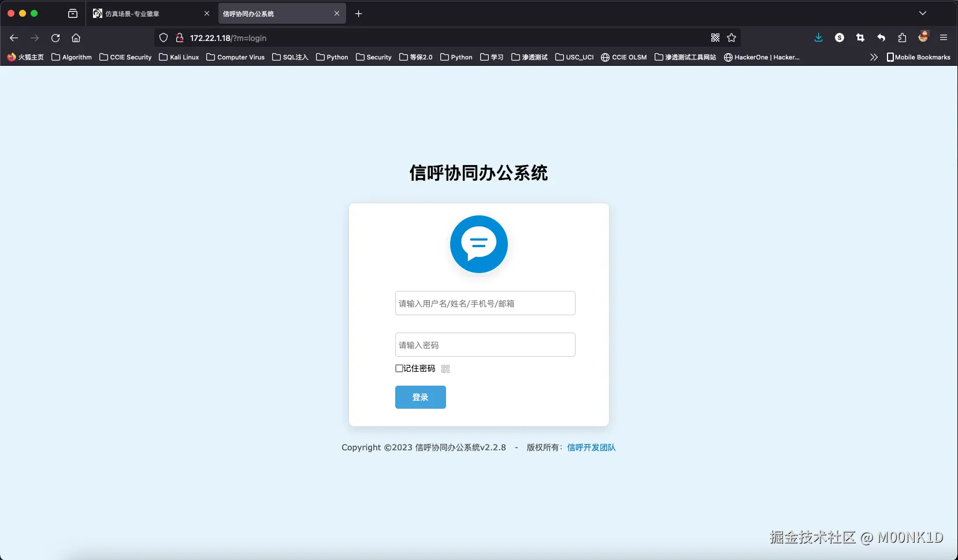Open Mobile Bookmarks folder
The height and width of the screenshot is (560, 958).
tap(919, 57)
